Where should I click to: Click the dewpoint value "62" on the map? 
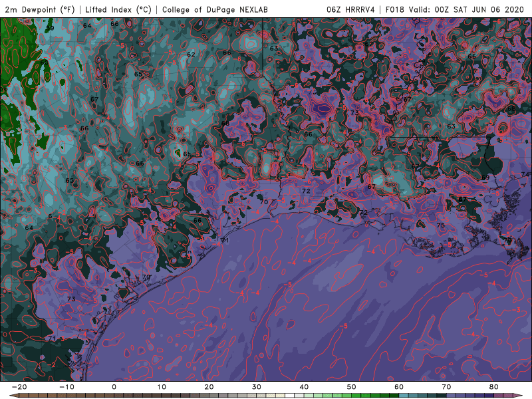(x=191, y=55)
